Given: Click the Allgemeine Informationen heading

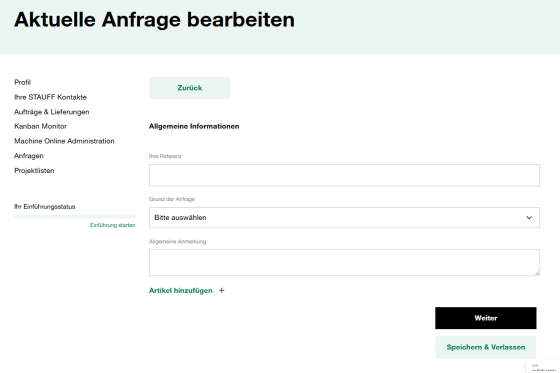Looking at the screenshot, I should pos(194,126).
